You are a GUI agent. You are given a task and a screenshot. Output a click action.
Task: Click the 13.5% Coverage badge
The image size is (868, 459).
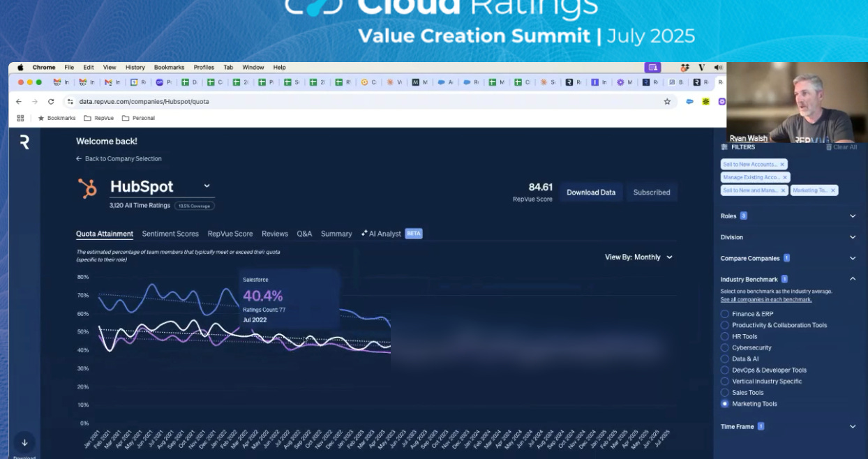[195, 206]
